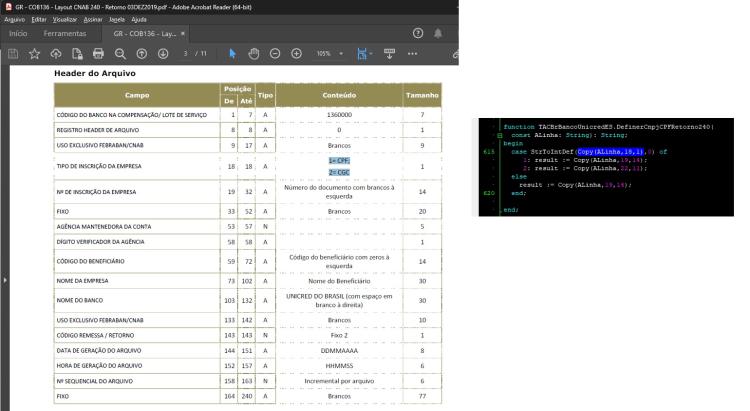
Task: Click highlighted '1= CPF' text in table
Action: pos(339,161)
